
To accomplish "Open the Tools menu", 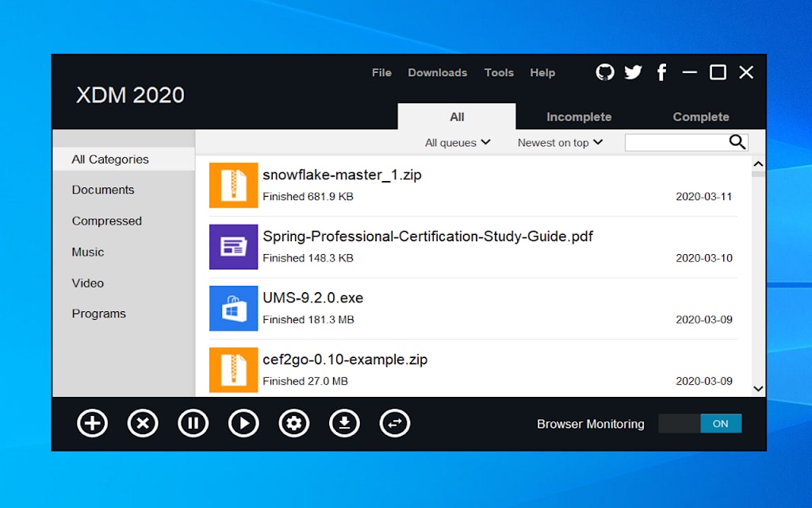I will pos(499,72).
